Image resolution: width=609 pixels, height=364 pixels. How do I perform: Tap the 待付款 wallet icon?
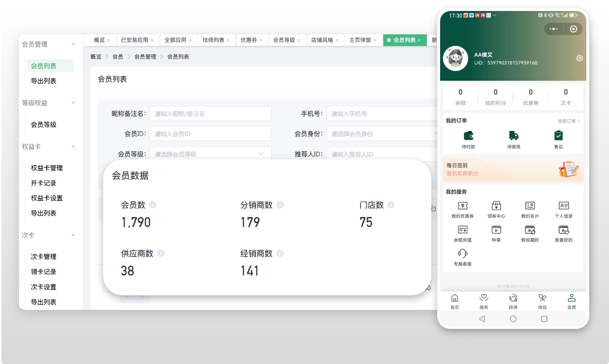pos(468,136)
